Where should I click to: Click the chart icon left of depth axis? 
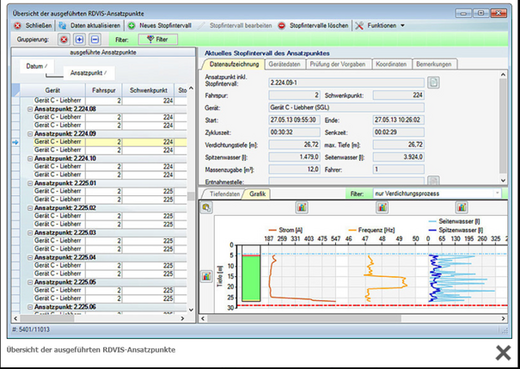click(207, 276)
